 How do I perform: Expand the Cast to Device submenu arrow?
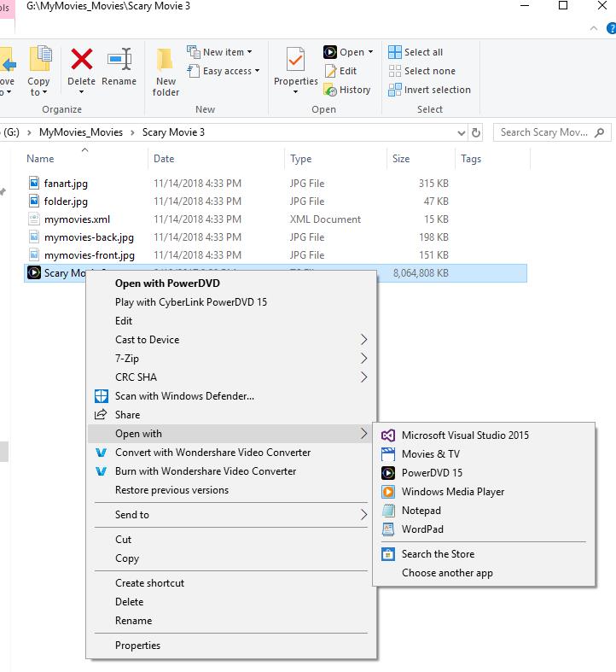(363, 340)
